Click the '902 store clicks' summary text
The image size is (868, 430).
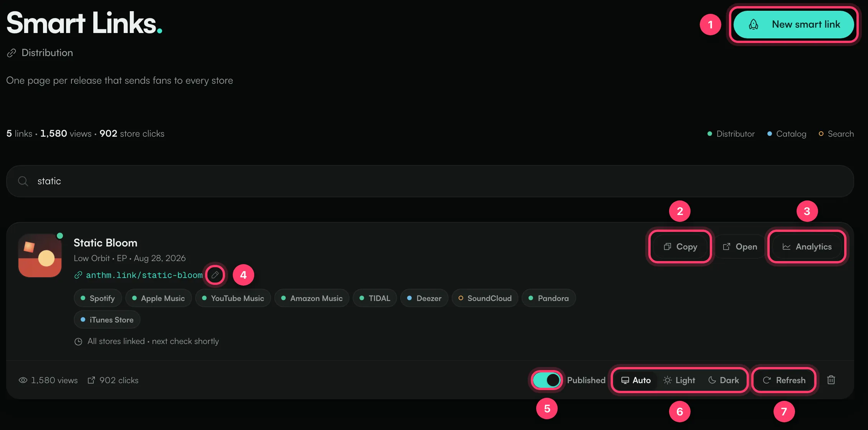132,134
